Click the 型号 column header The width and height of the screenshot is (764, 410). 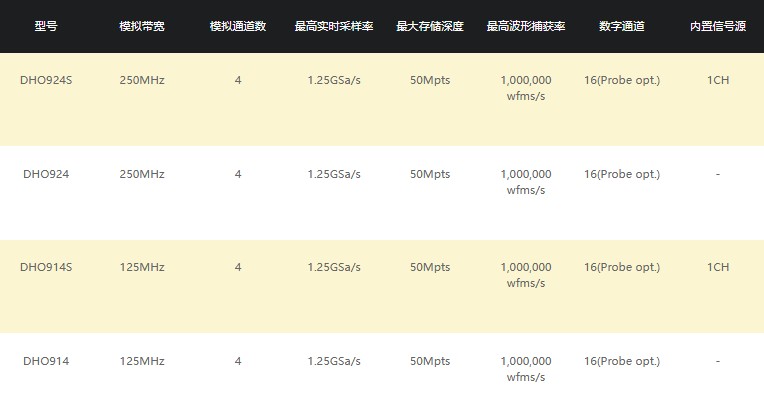click(46, 26)
